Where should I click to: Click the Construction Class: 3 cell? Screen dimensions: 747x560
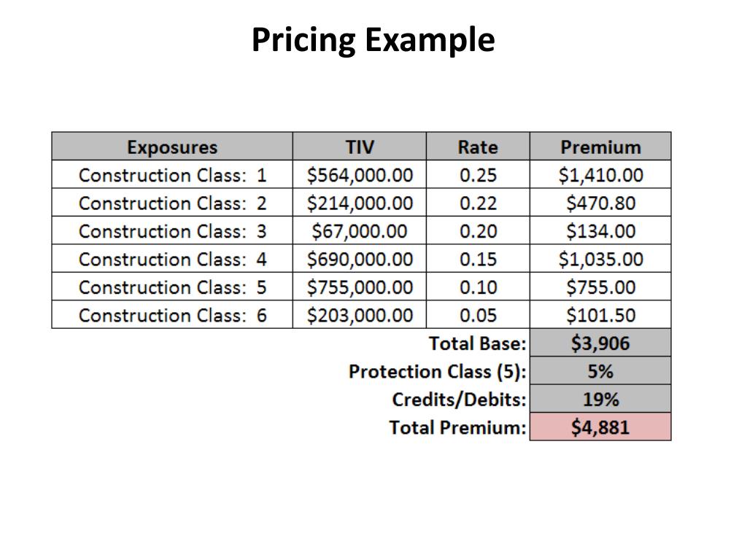coord(172,230)
